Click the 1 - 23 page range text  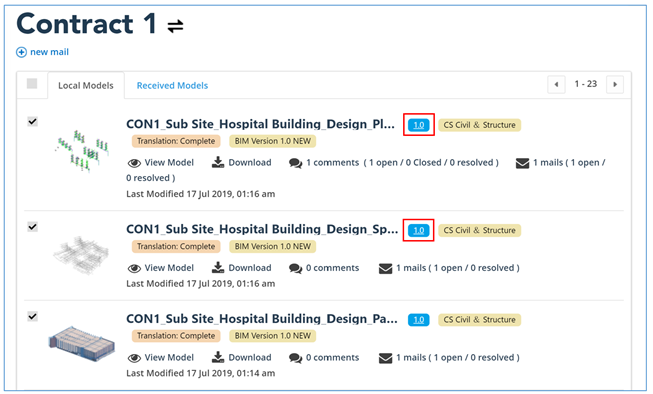586,84
